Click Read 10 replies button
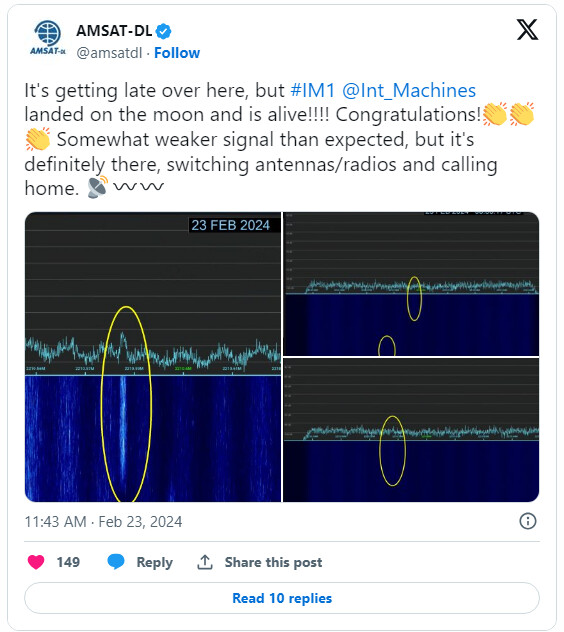Viewport: 564px width, 632px height. [x=282, y=598]
